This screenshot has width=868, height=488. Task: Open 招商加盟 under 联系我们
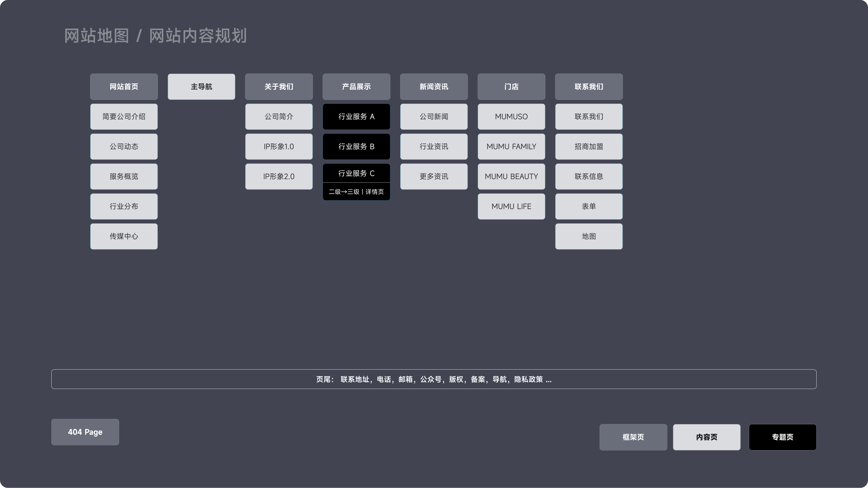point(589,147)
